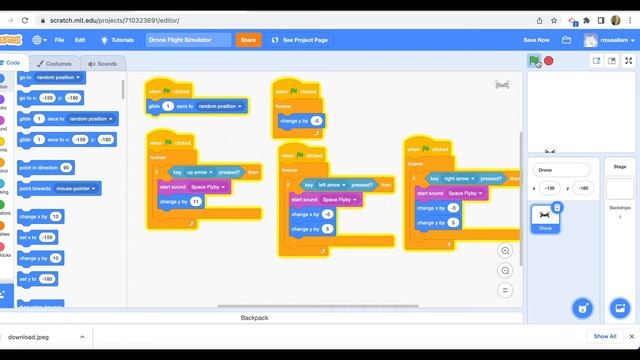Click the point in direction 90 block
This screenshot has height=360, width=640.
point(46,168)
